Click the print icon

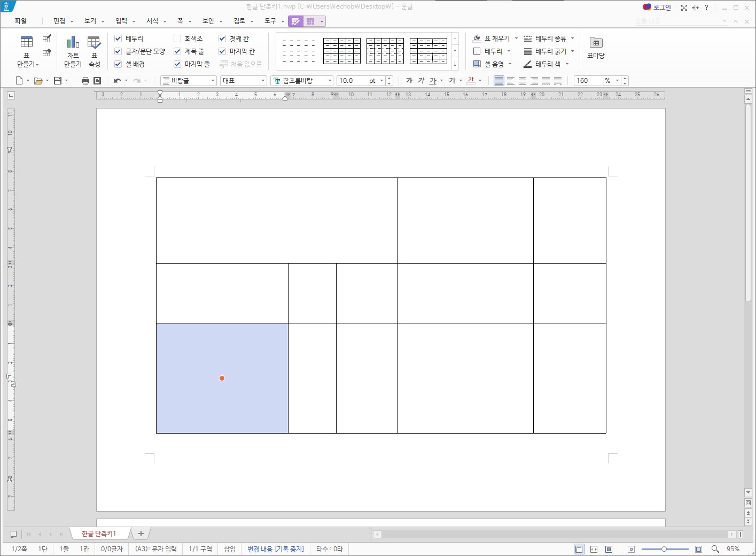click(85, 81)
